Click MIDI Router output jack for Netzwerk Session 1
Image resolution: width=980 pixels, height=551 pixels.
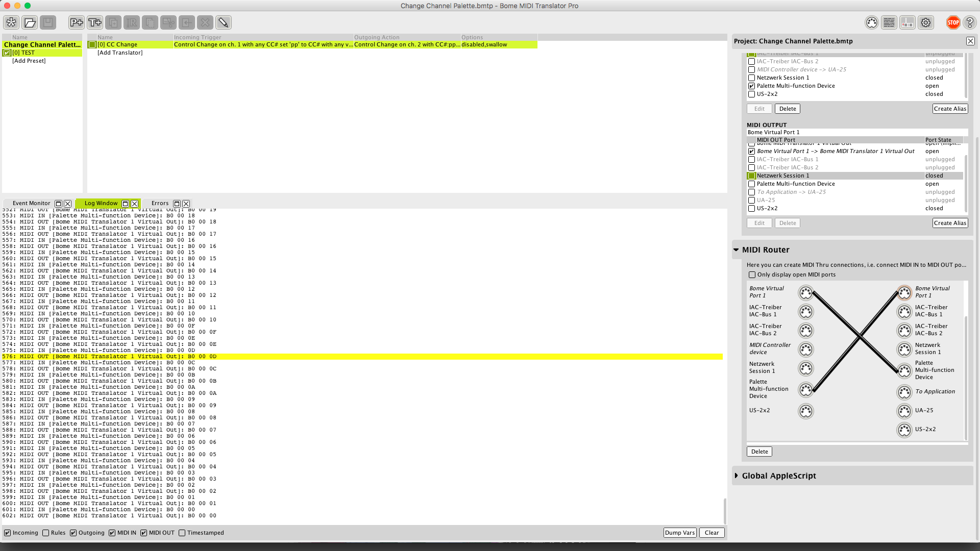coord(904,349)
